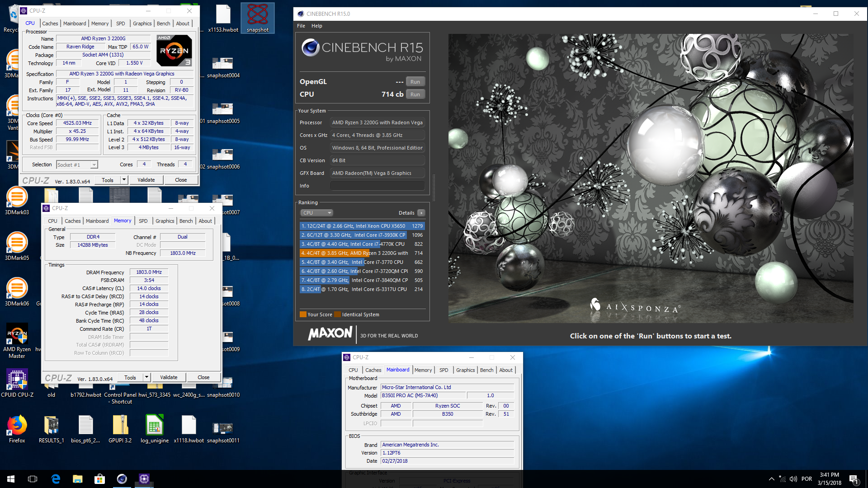This screenshot has height=488, width=868.
Task: Run the OpenGL benchmark
Action: click(x=415, y=82)
